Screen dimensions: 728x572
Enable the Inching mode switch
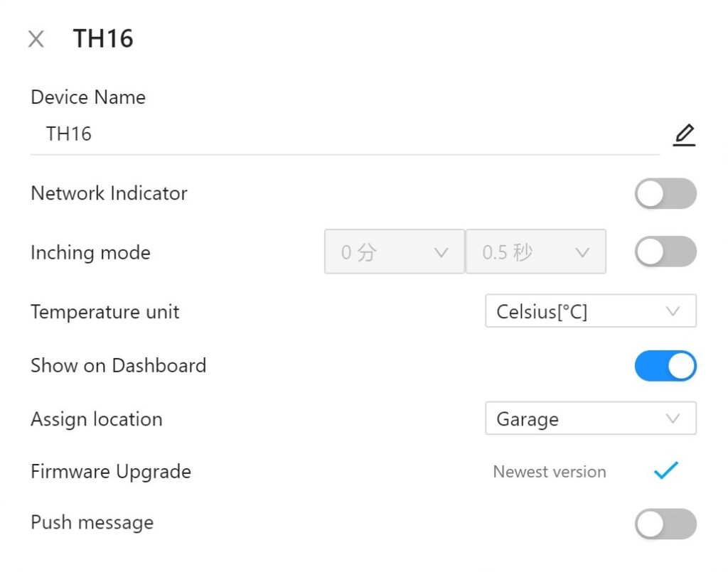[665, 252]
